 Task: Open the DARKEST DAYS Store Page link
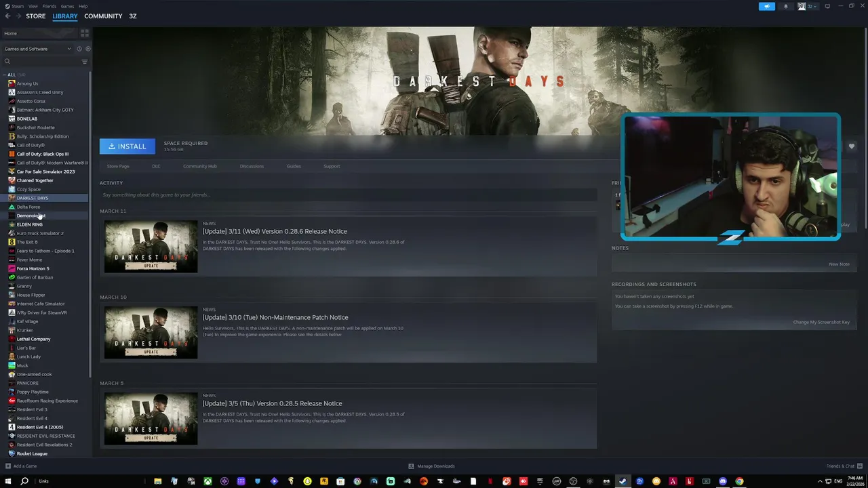point(118,166)
